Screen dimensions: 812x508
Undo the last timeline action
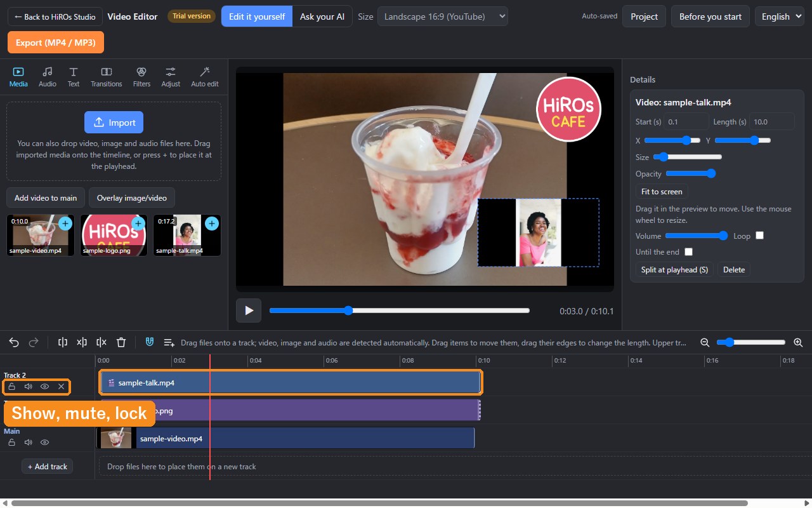(x=14, y=342)
